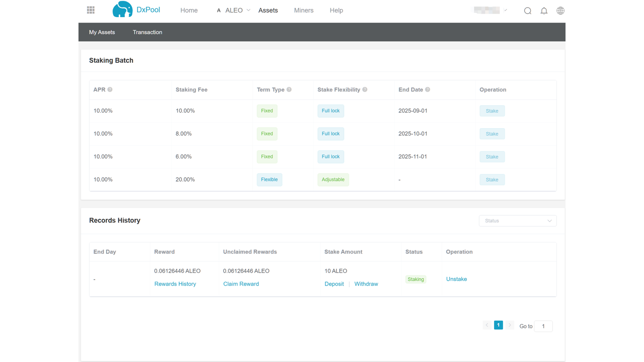Click the 2025-10-01 end date cell

(x=413, y=134)
